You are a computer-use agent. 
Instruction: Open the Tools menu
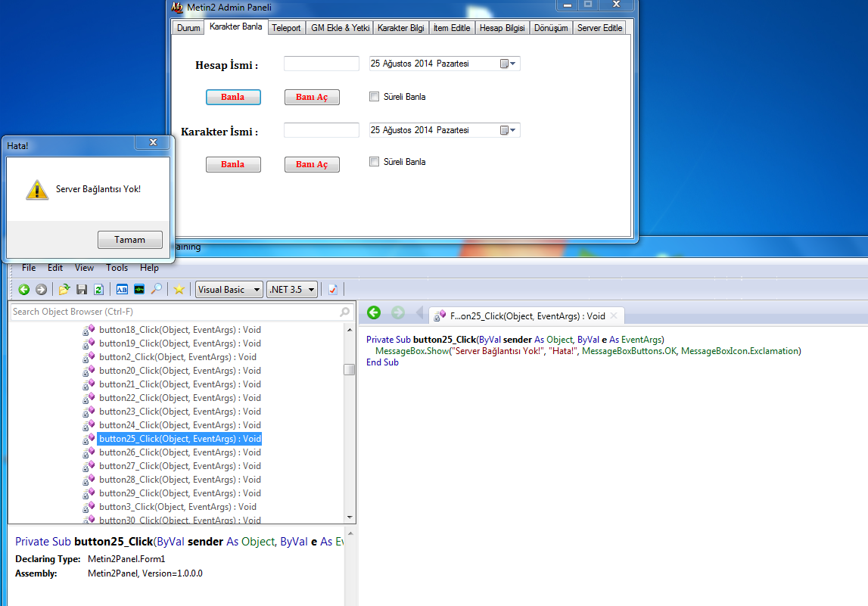(117, 268)
